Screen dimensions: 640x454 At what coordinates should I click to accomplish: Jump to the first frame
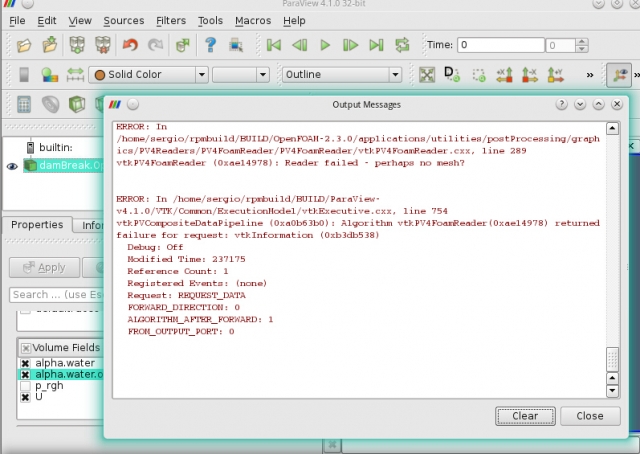point(273,45)
